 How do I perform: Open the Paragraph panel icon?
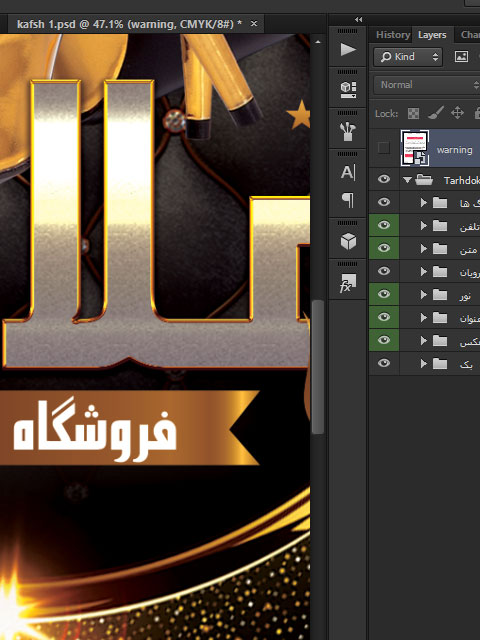point(348,200)
